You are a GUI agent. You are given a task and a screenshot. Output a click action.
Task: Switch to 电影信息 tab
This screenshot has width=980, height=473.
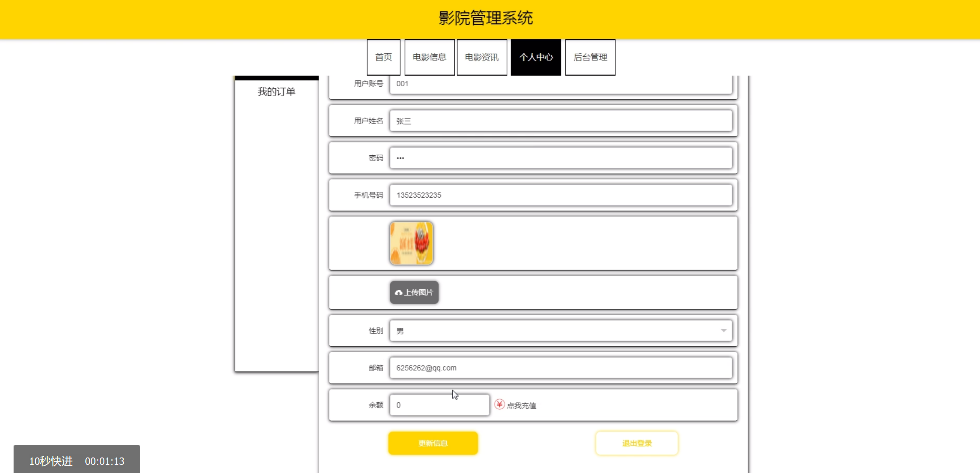click(x=429, y=57)
